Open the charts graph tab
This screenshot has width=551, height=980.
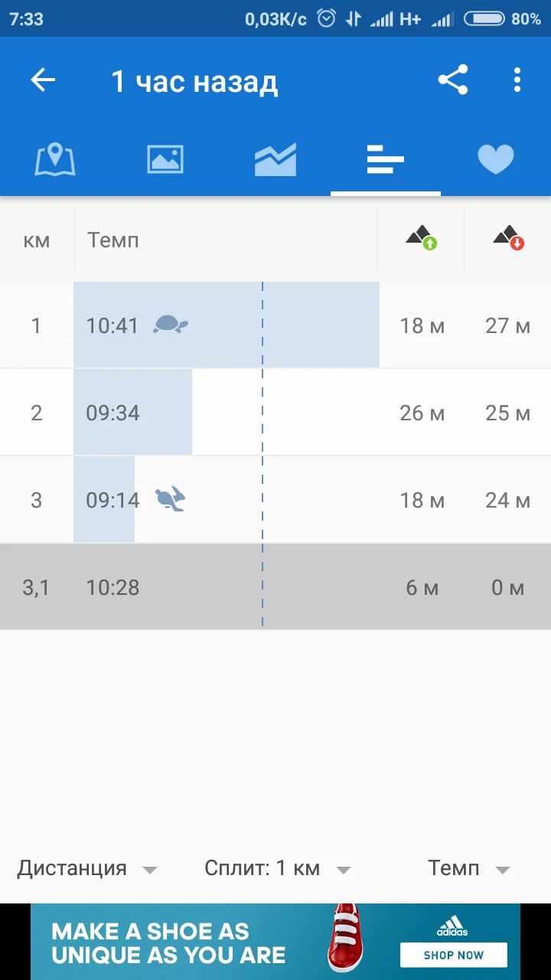(x=275, y=160)
